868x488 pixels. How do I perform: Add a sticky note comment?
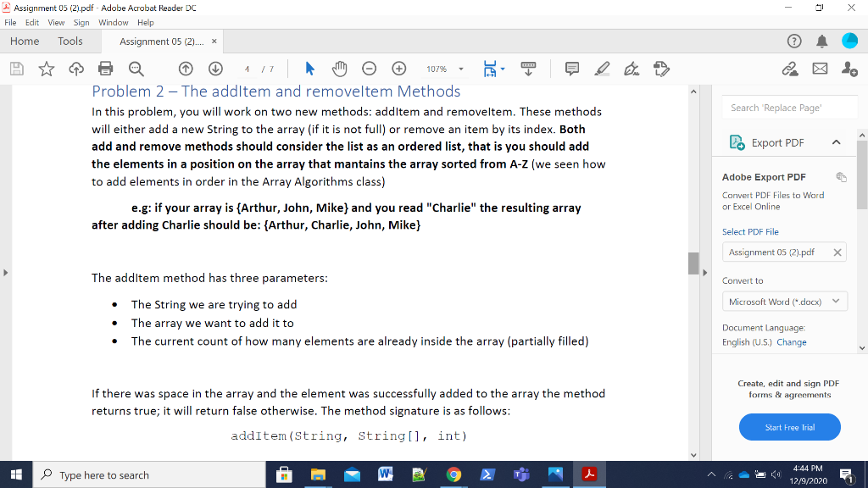click(571, 69)
